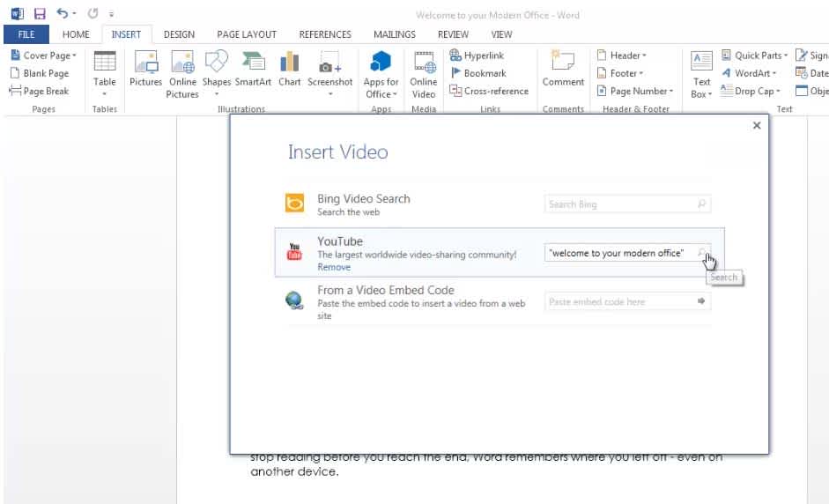Screen dimensions: 829x504
Task: Click the Word application icon in title bar
Action: (x=18, y=13)
